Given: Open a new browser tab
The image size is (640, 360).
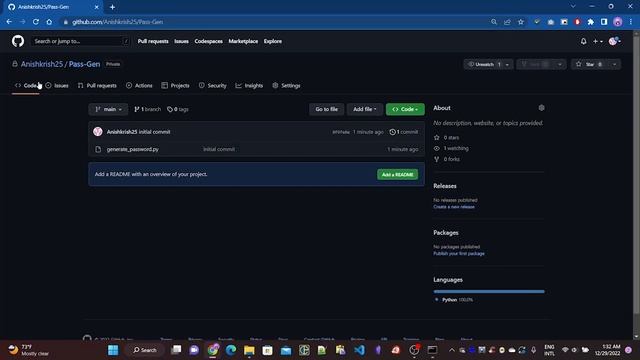Looking at the screenshot, I should click(112, 7).
